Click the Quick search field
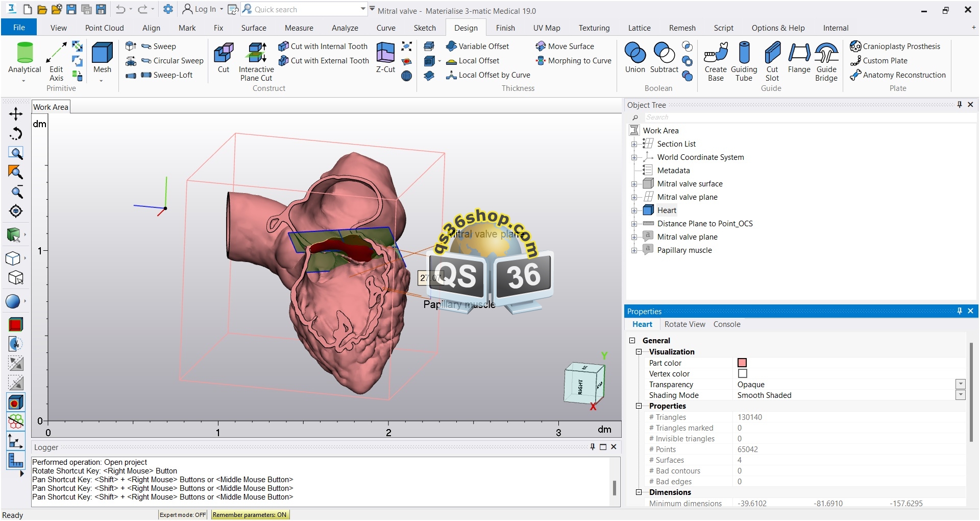The height and width of the screenshot is (521, 980). point(304,9)
